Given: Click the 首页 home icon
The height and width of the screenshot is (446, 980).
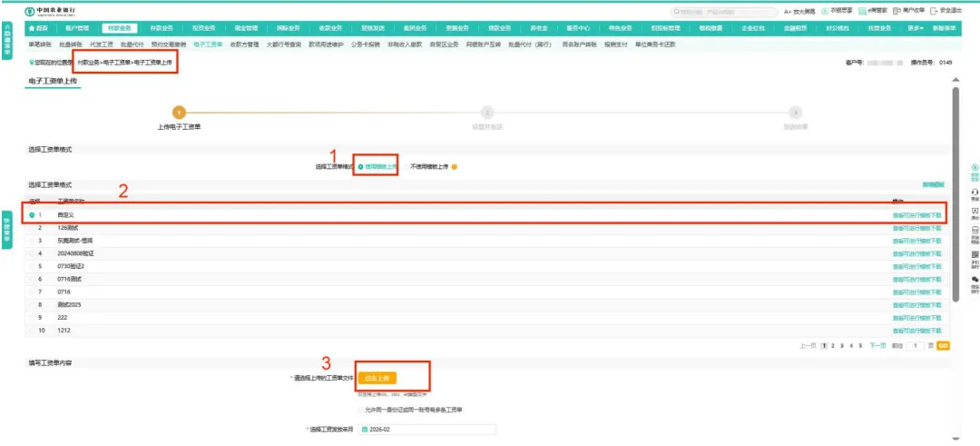Looking at the screenshot, I should point(32,28).
